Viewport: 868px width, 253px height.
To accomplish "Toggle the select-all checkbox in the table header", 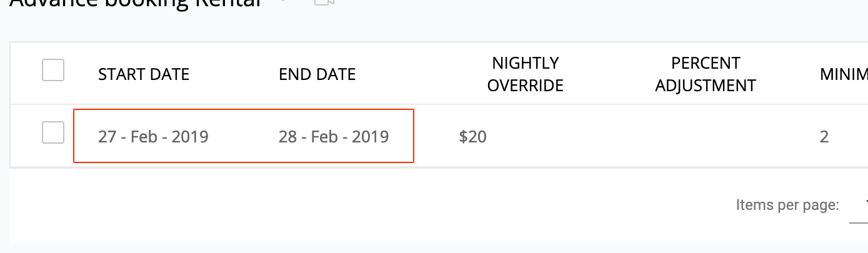I will coord(53,70).
